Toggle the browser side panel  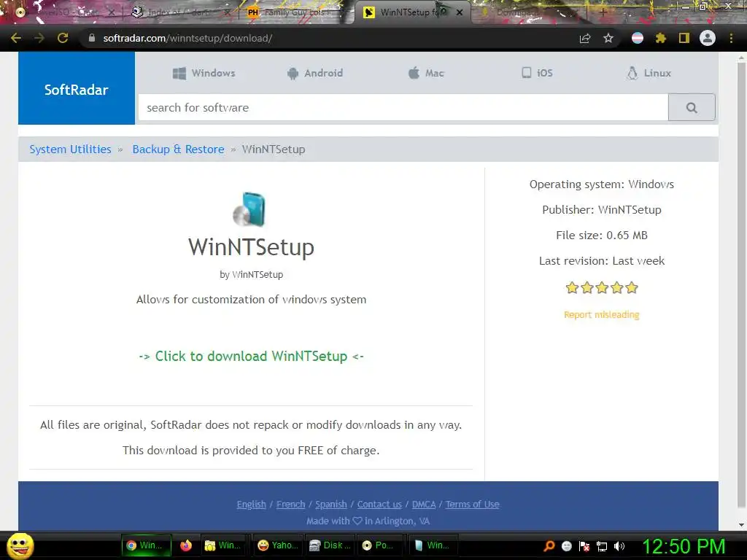(684, 38)
